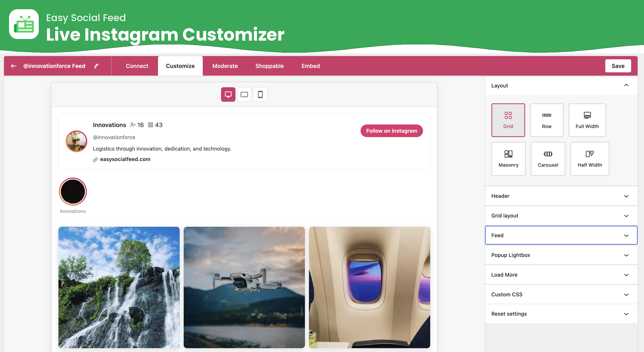Switch to mobile preview mode
644x352 pixels.
(260, 94)
